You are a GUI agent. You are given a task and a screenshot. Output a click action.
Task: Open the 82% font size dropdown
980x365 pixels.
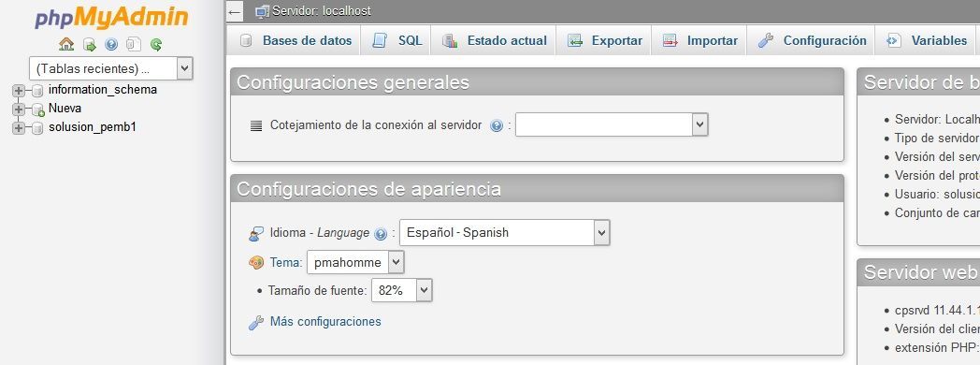tap(402, 290)
